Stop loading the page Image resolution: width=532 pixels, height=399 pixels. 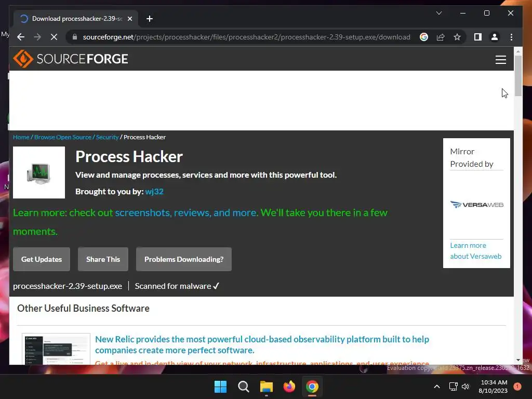54,37
